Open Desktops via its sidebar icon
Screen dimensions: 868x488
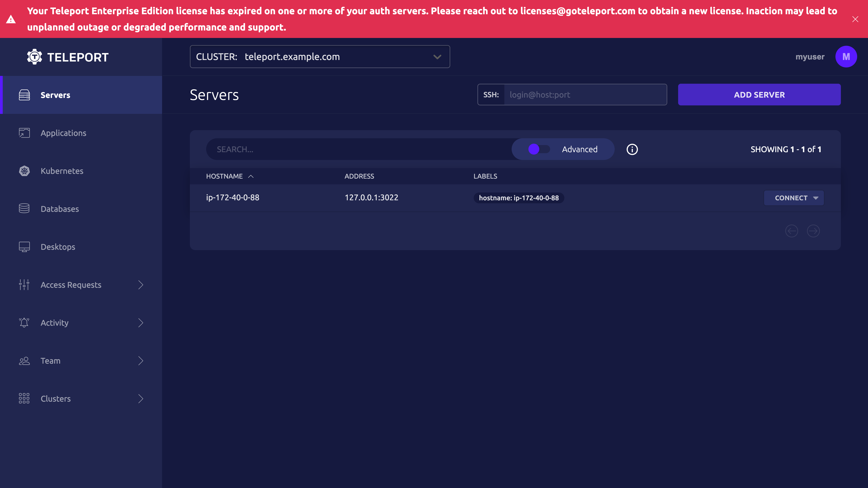(x=24, y=247)
